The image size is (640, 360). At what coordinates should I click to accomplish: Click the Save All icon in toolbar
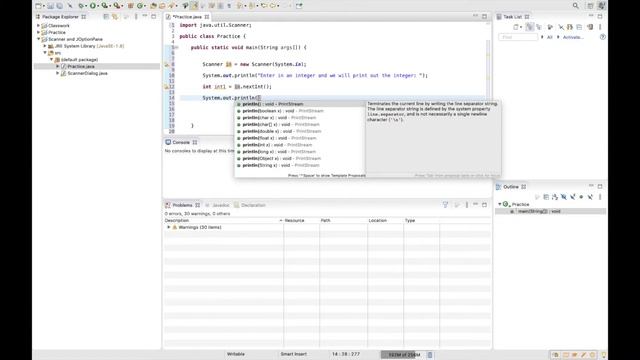(x=60, y=6)
